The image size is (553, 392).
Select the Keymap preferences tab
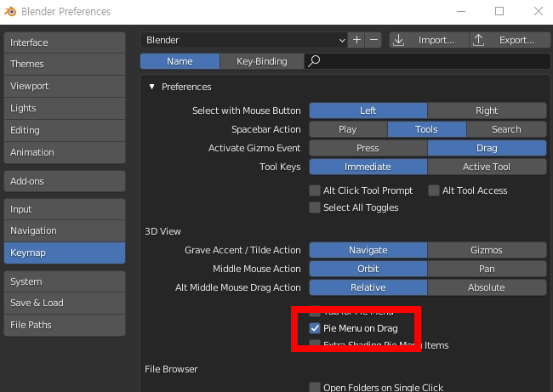(65, 253)
